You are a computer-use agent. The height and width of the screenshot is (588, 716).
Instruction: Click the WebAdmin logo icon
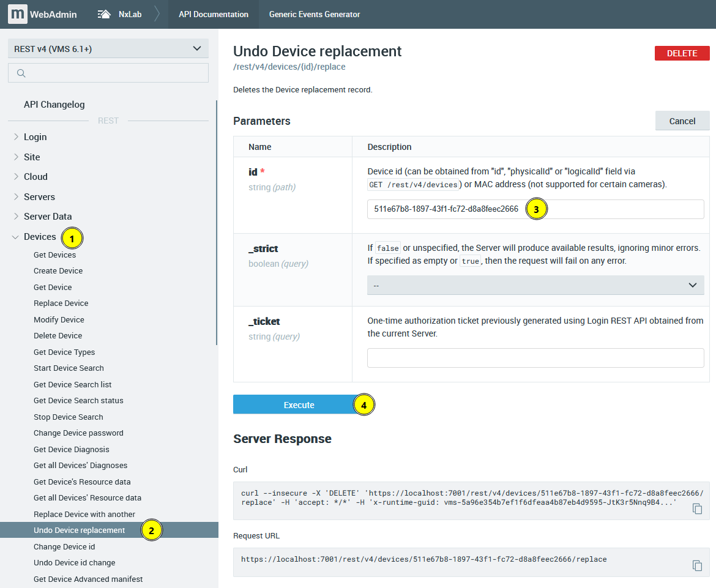[x=17, y=14]
